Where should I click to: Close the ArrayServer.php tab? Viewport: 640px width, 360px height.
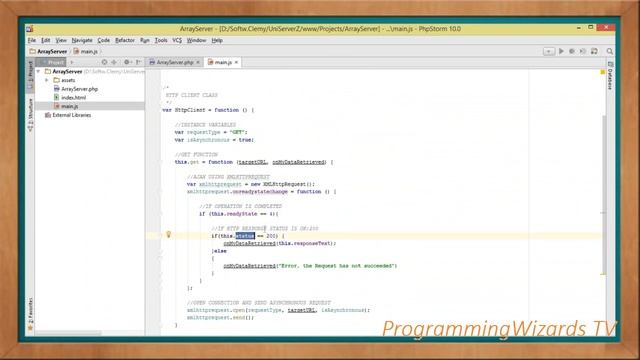(198, 62)
